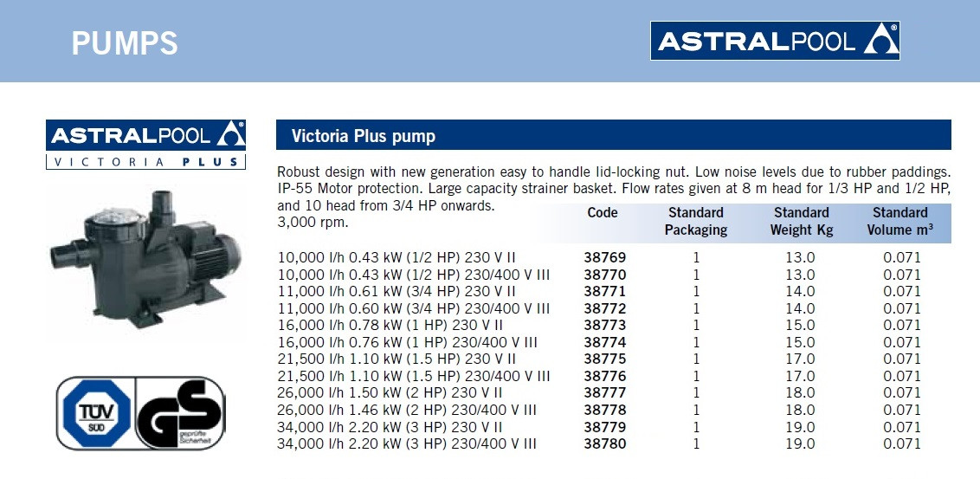Click the 34,000 l/h 2.20 kW 230/400 V III row
This screenshot has height=479, width=980.
(407, 444)
